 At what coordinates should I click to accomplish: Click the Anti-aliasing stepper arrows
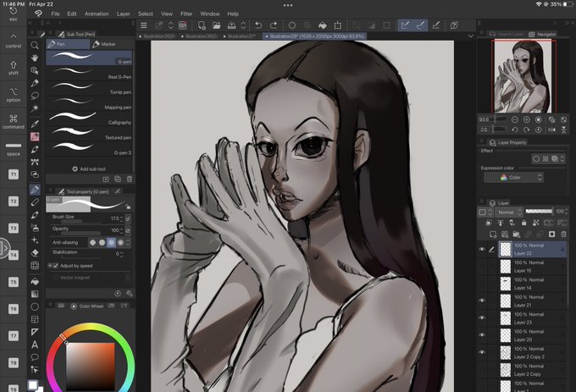pyautogui.click(x=128, y=243)
